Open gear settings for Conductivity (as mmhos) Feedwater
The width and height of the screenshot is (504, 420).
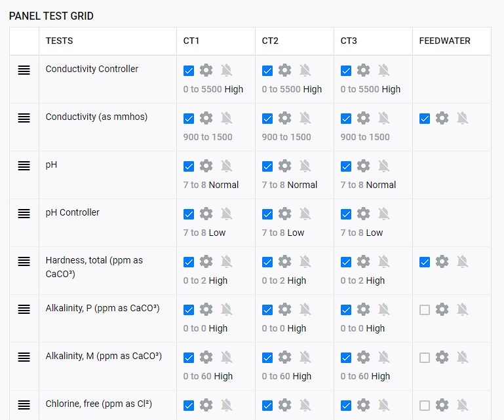(x=442, y=118)
